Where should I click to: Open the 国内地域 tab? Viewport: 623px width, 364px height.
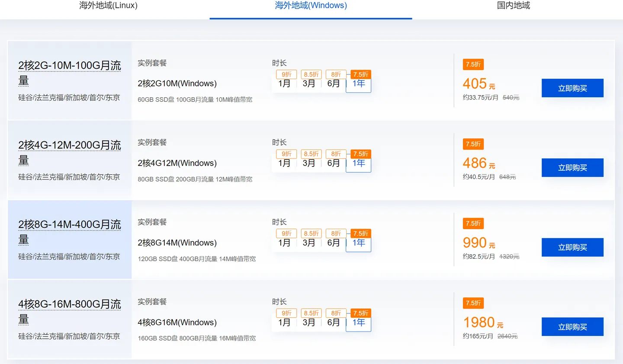pyautogui.click(x=514, y=6)
